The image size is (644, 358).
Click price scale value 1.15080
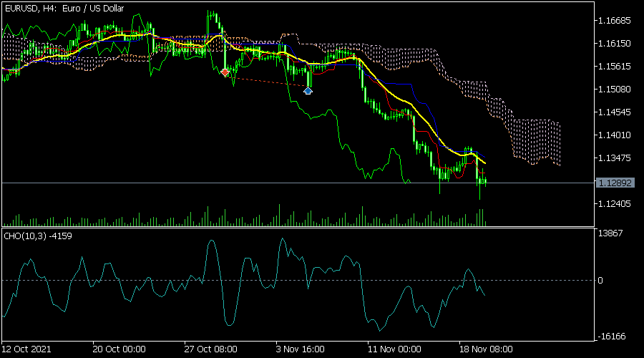[615, 89]
